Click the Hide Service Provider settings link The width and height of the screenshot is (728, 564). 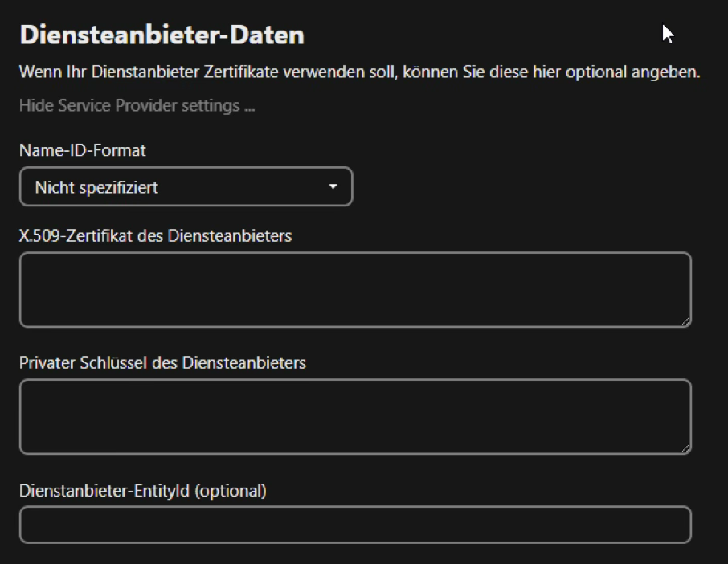(137, 105)
